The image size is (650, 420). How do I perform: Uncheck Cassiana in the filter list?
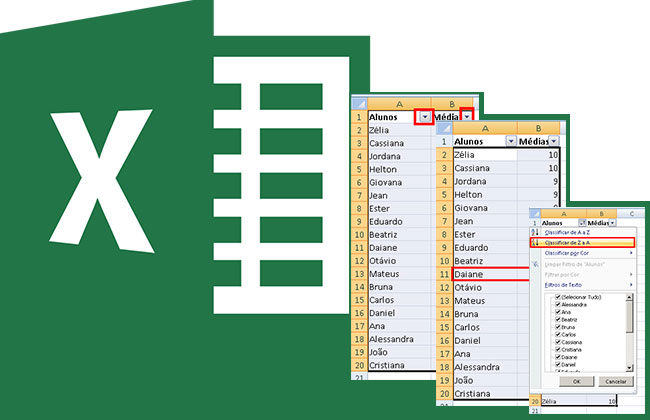pos(558,342)
